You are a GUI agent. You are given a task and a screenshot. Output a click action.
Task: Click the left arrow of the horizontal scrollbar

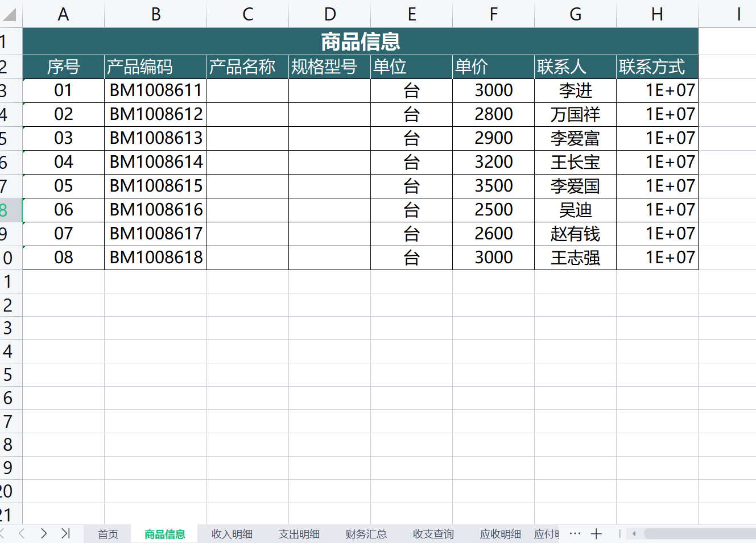coord(633,534)
